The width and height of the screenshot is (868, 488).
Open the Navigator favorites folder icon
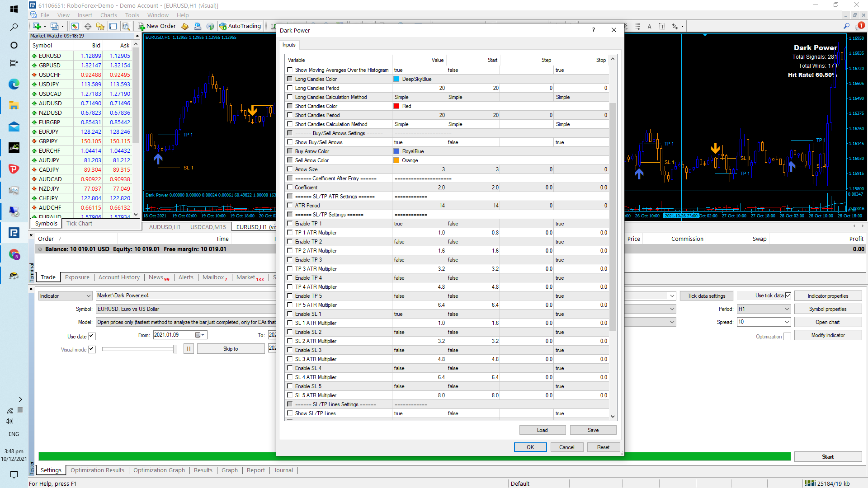coord(100,26)
